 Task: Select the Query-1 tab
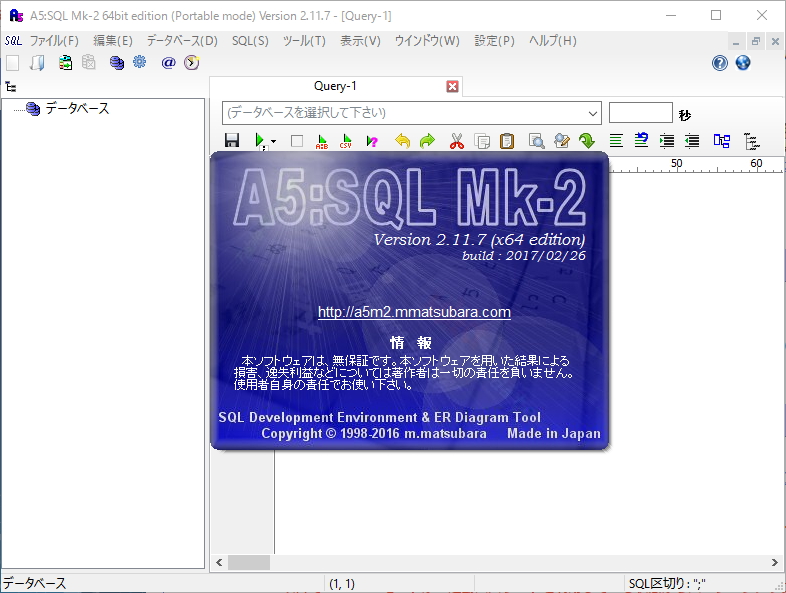(x=335, y=86)
